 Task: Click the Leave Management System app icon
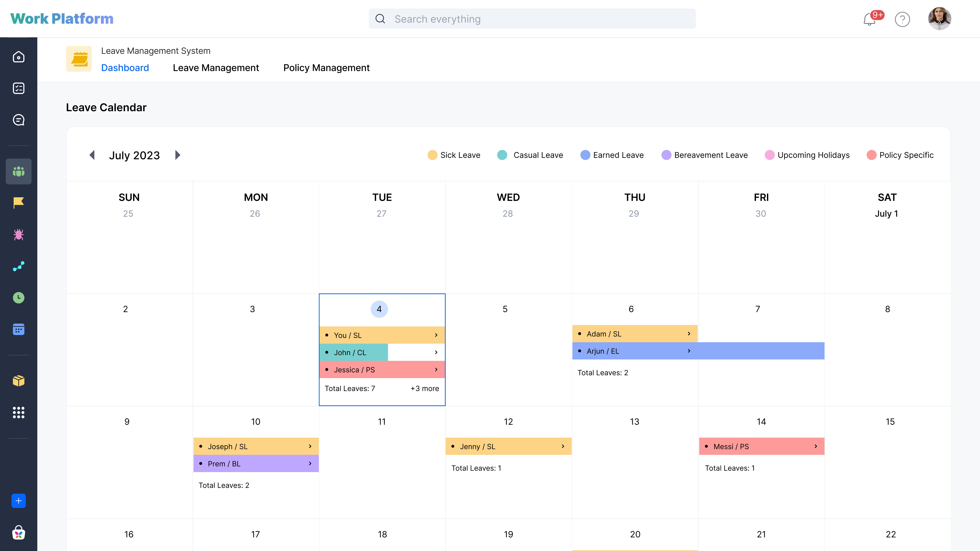[79, 59]
